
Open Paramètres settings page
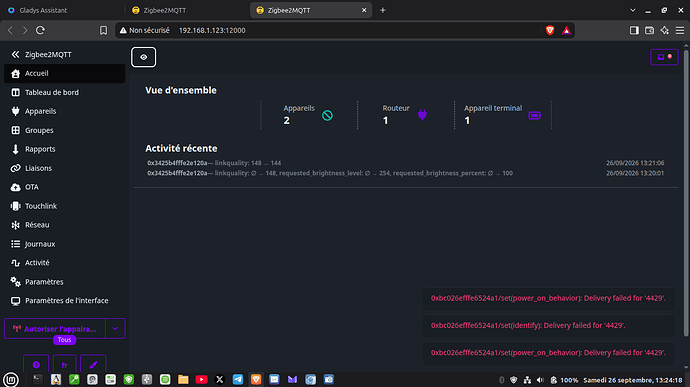coord(64,282)
